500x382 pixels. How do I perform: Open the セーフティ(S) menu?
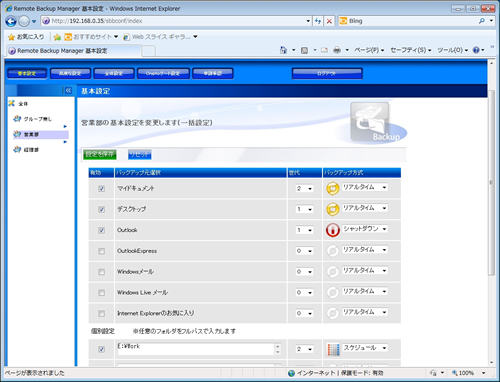(x=411, y=50)
